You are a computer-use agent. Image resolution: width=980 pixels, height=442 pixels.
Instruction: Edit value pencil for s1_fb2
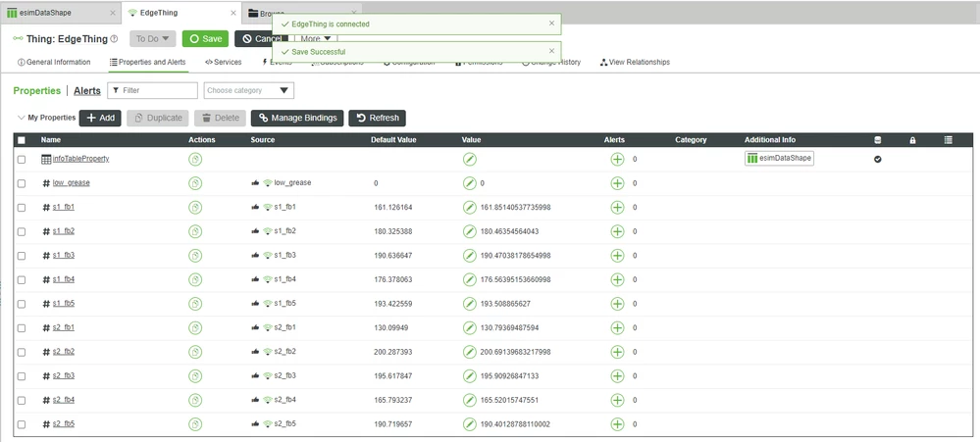[x=469, y=231]
